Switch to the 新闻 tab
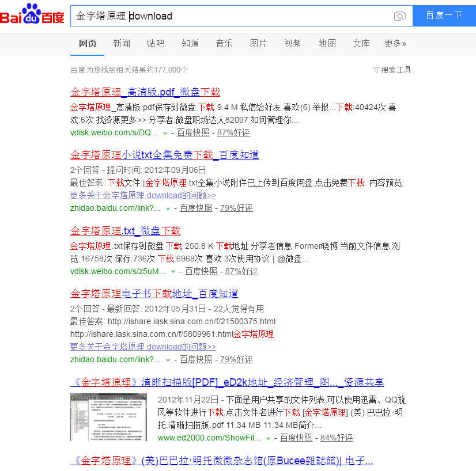Viewport: 476px width, 471px height. point(122,44)
